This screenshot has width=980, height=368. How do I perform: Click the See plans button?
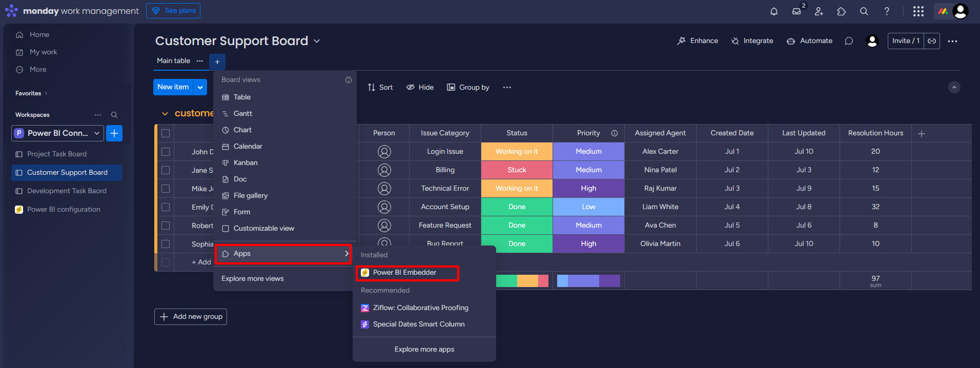(173, 11)
